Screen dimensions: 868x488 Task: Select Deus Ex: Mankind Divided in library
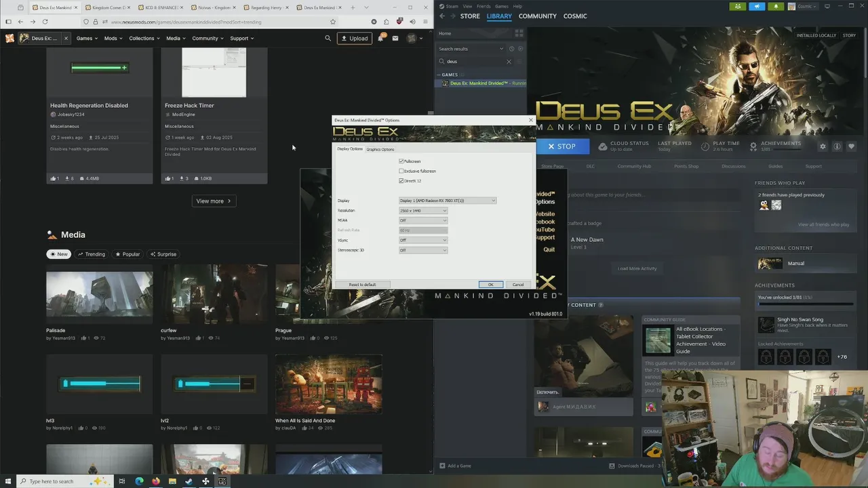(481, 83)
